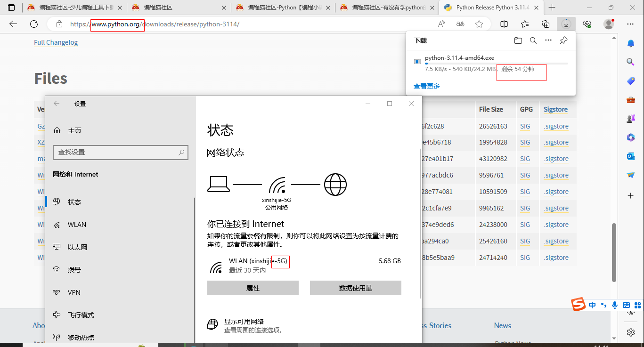The height and width of the screenshot is (347, 644).
Task: Open the Collections toolbar icon
Action: [x=546, y=24]
